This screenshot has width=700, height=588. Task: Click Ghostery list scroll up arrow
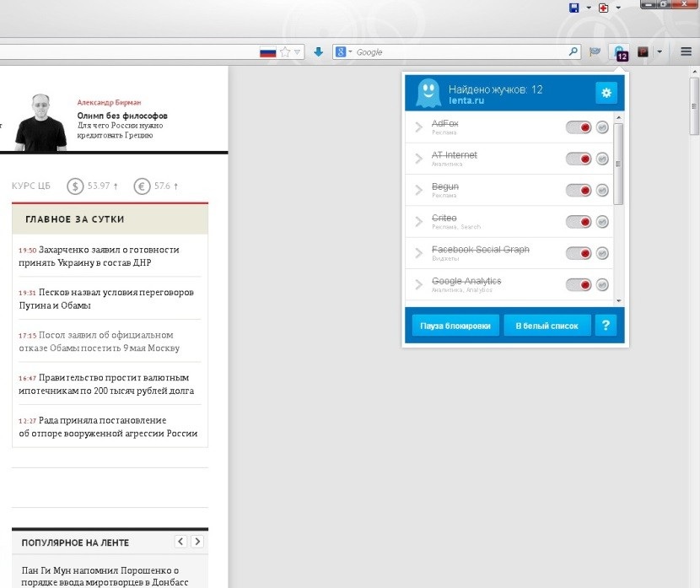[x=619, y=117]
